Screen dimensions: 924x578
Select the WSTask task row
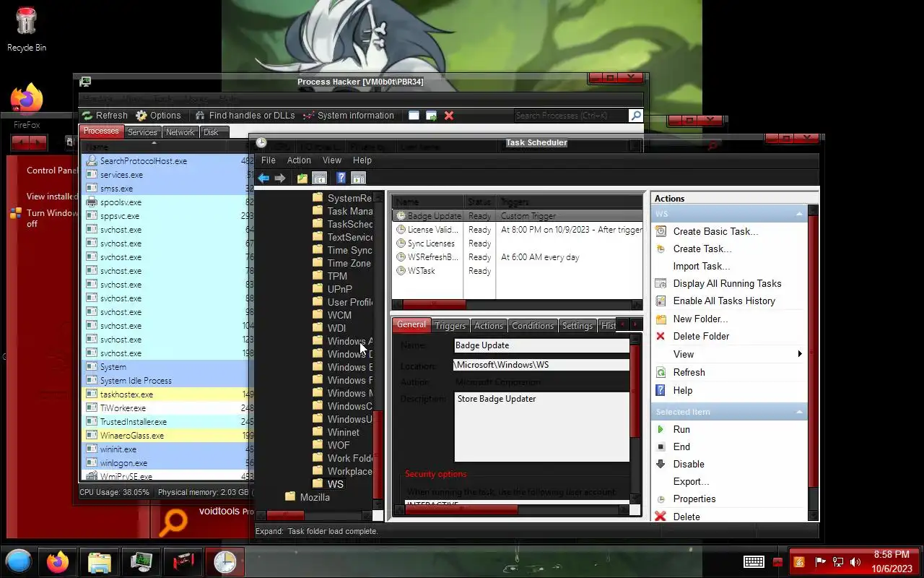pyautogui.click(x=516, y=271)
